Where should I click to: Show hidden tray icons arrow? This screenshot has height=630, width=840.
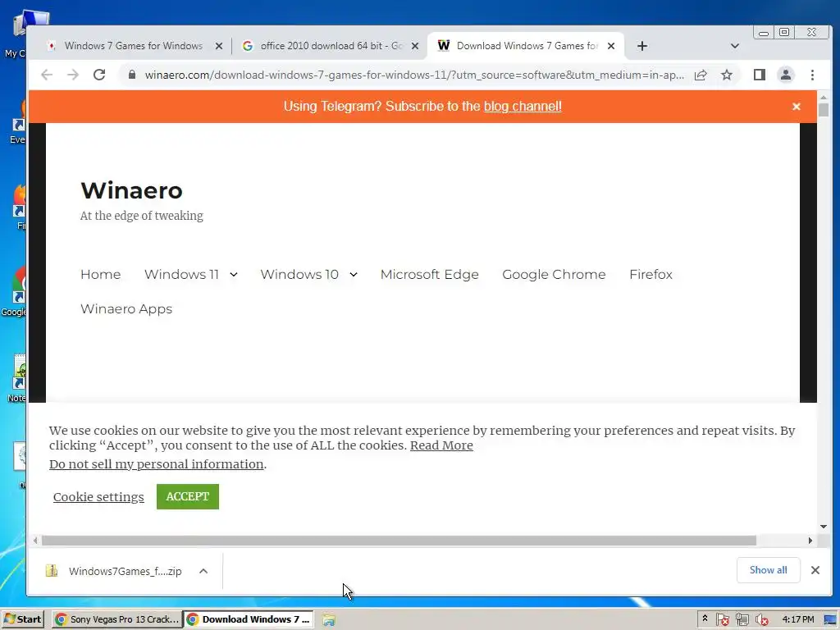click(705, 619)
